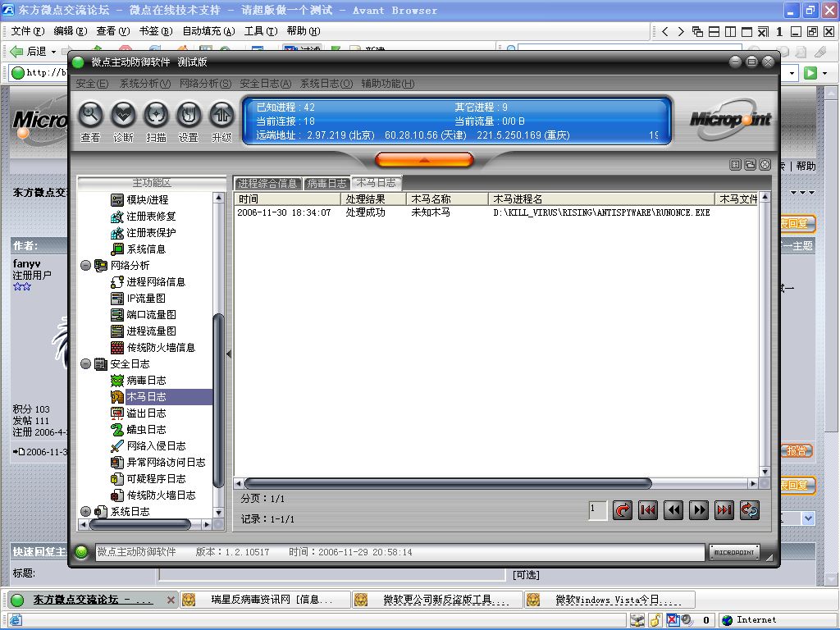Collapse the orange top panel toggle
The image size is (840, 630).
tap(424, 160)
